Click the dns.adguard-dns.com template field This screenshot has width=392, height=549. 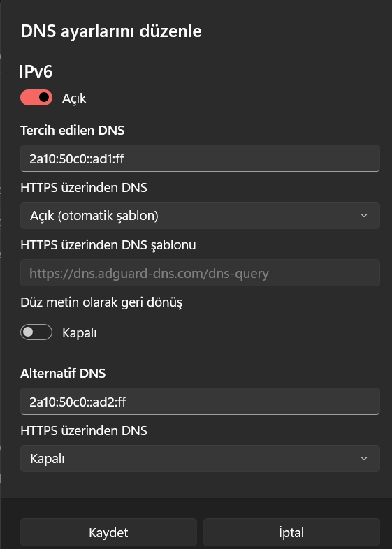coord(200,272)
